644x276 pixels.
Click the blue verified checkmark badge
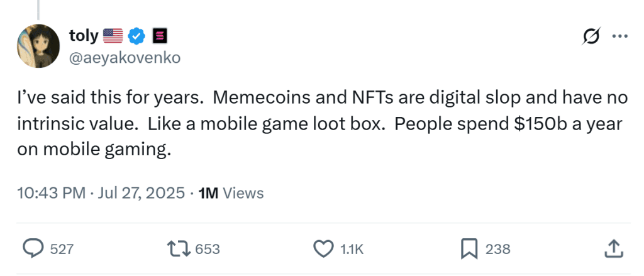tap(136, 36)
